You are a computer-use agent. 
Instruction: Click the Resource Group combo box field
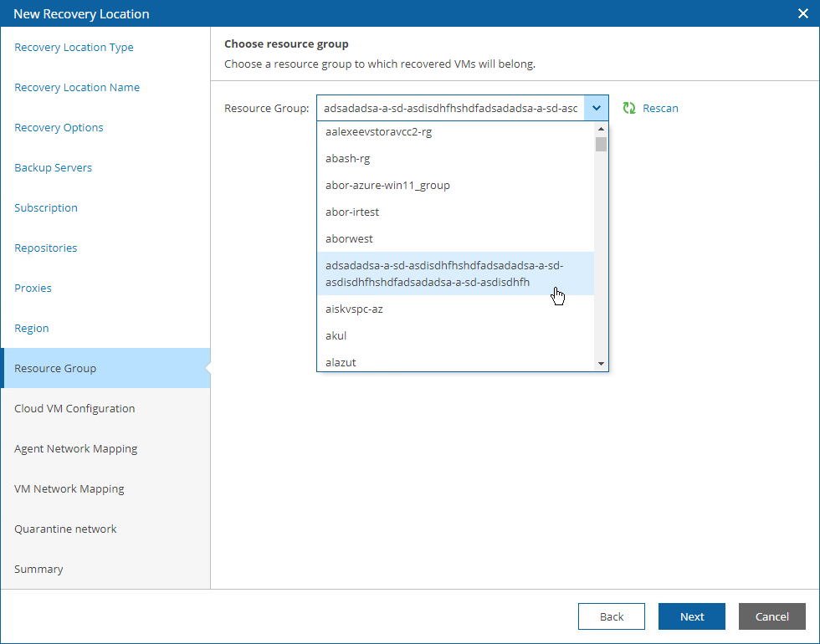450,109
